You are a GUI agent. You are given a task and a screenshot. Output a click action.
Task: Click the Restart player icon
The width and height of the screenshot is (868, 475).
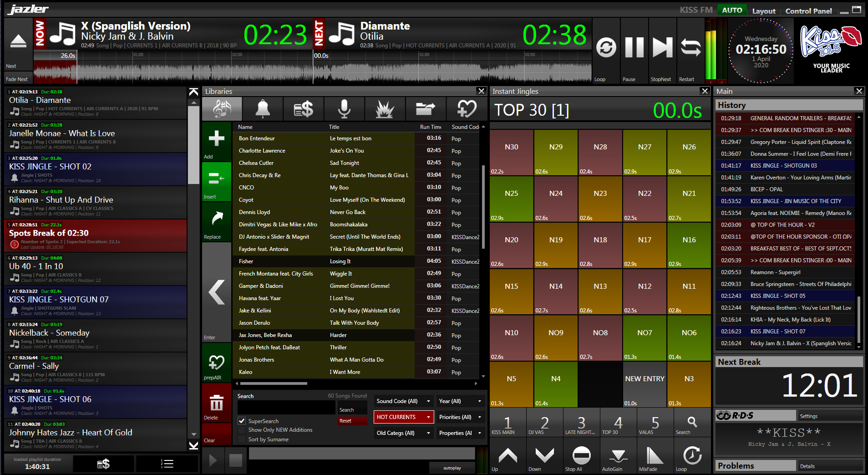[690, 47]
